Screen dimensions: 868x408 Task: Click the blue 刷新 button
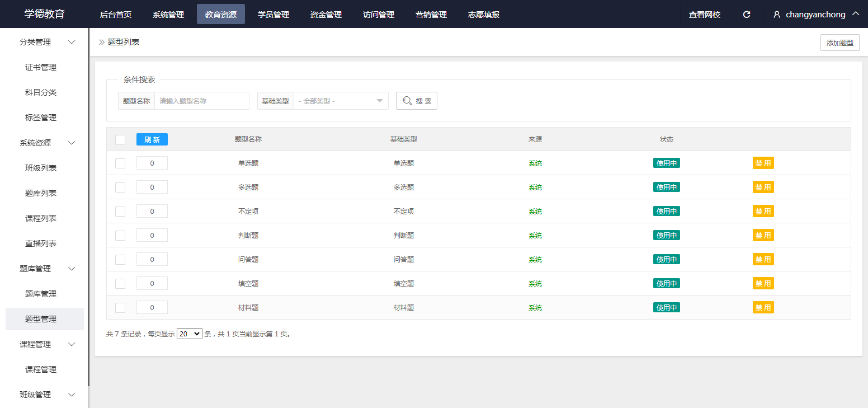[x=152, y=139]
